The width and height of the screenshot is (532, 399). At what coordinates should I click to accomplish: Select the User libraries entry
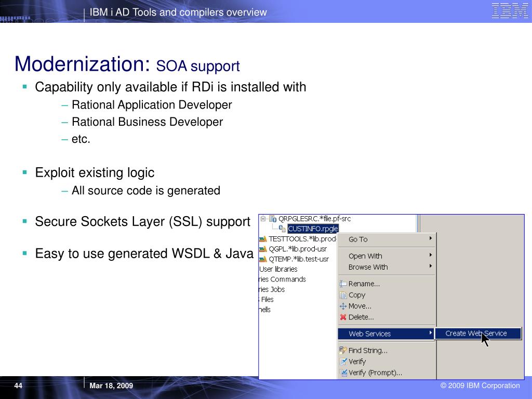278,269
